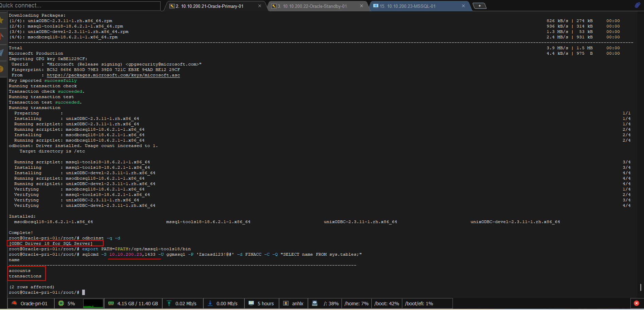Screen dimensions: 644x310
Task: Open the Tools sidebar tab icon
Action: point(2,36)
